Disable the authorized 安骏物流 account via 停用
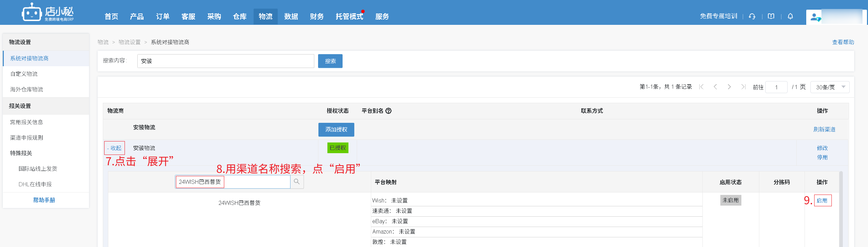This screenshot has height=247, width=868. [822, 158]
